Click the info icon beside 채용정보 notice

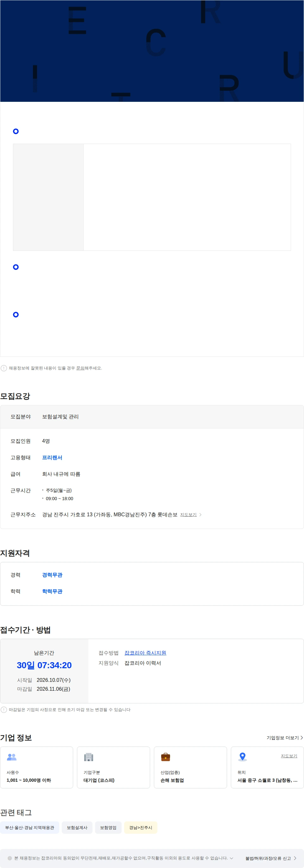pyautogui.click(x=4, y=368)
